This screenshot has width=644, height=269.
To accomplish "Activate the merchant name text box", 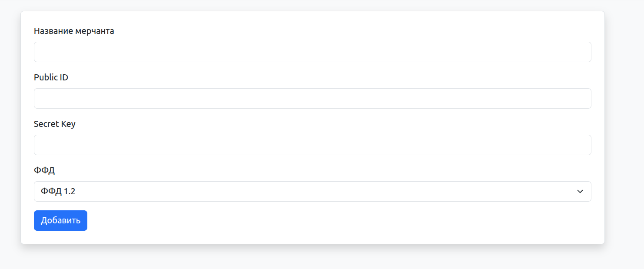I will tap(312, 52).
